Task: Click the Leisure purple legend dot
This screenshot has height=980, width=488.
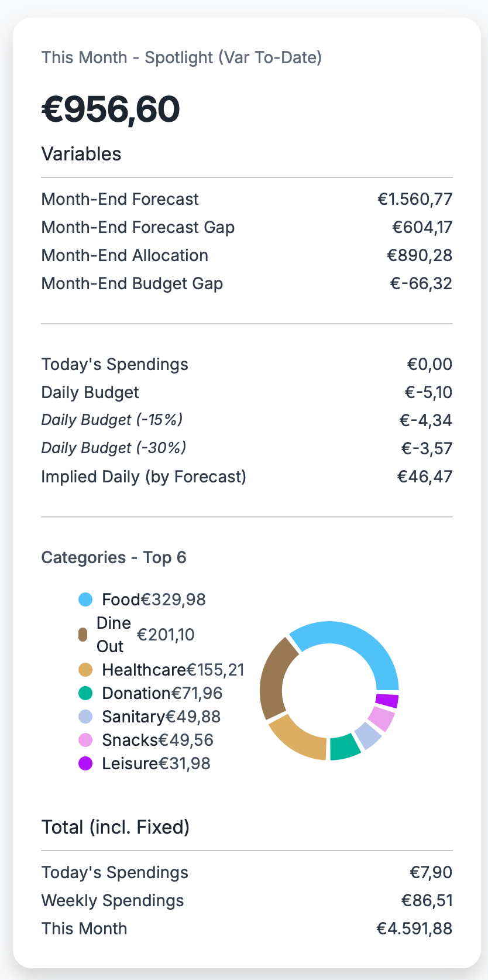Action: tap(85, 763)
